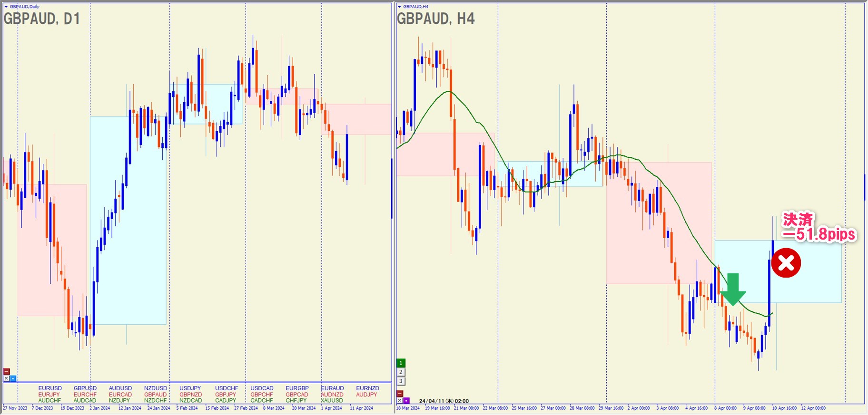This screenshot has height=415, width=868.
Task: Switch chart symbol to EURUSD
Action: [x=50, y=388]
